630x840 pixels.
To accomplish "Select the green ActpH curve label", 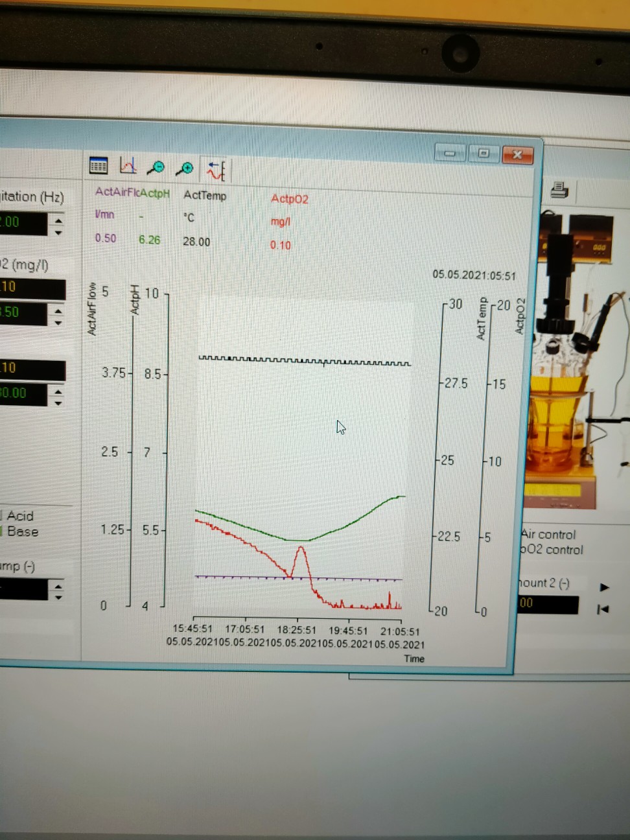I will [x=155, y=193].
